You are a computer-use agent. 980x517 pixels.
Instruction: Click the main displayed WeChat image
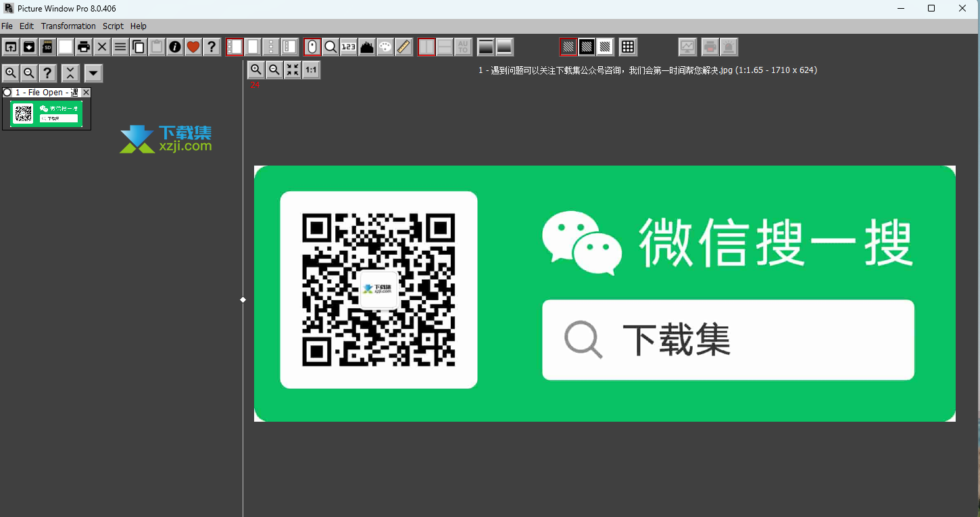point(605,293)
